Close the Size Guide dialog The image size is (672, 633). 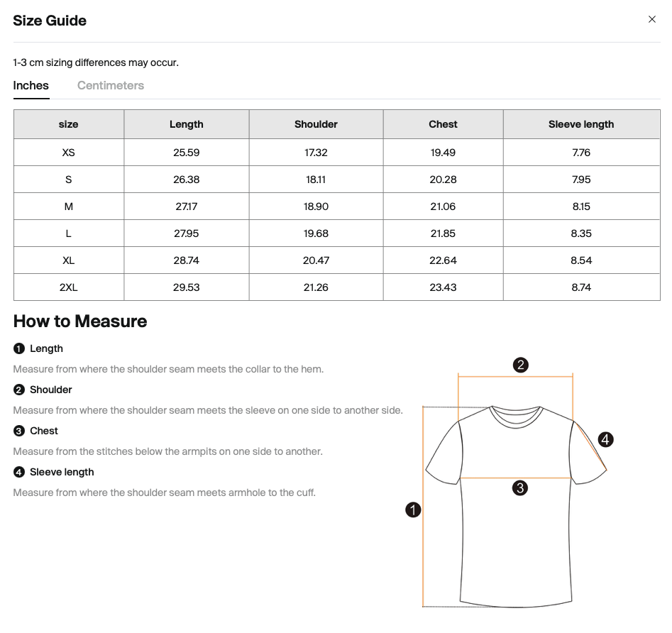(x=651, y=20)
